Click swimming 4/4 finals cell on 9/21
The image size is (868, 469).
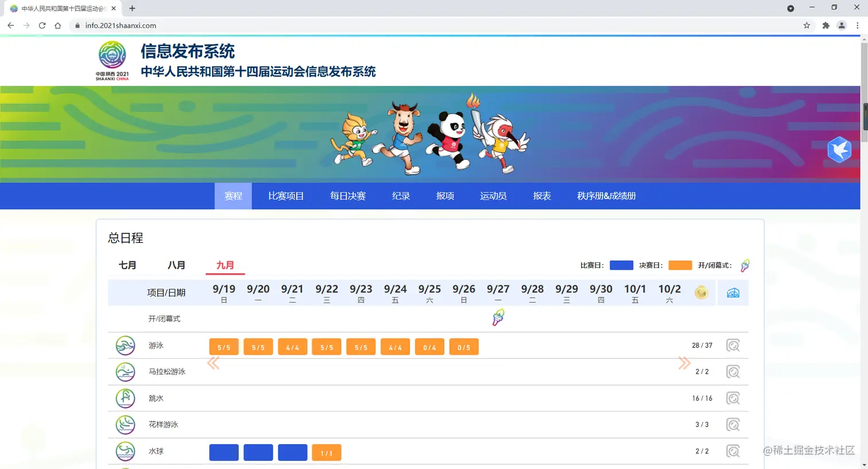tap(292, 347)
